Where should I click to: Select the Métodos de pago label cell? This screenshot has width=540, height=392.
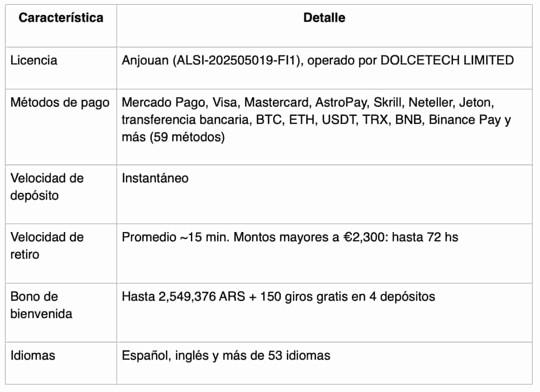pos(60,102)
